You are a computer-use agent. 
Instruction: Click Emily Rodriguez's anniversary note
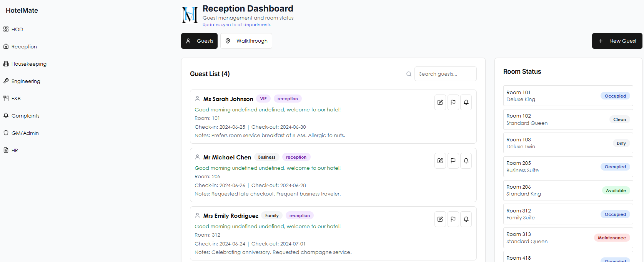pos(273,252)
